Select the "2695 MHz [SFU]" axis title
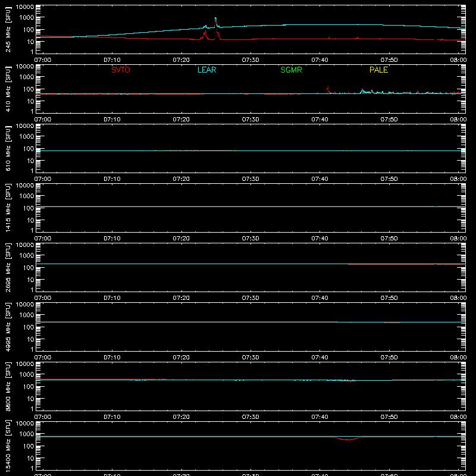Viewport: 476px width, 476px height. point(8,267)
